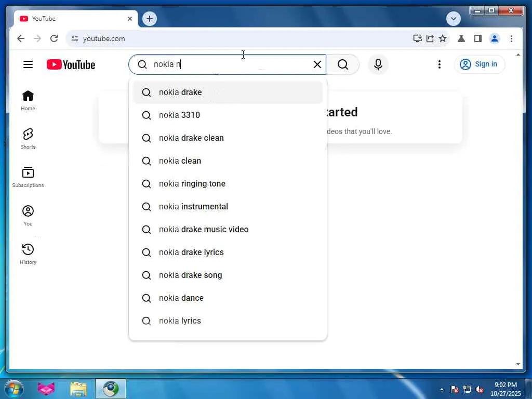Choose 'nokia drake song' suggestion
Image resolution: width=532 pixels, height=399 pixels.
pyautogui.click(x=228, y=275)
